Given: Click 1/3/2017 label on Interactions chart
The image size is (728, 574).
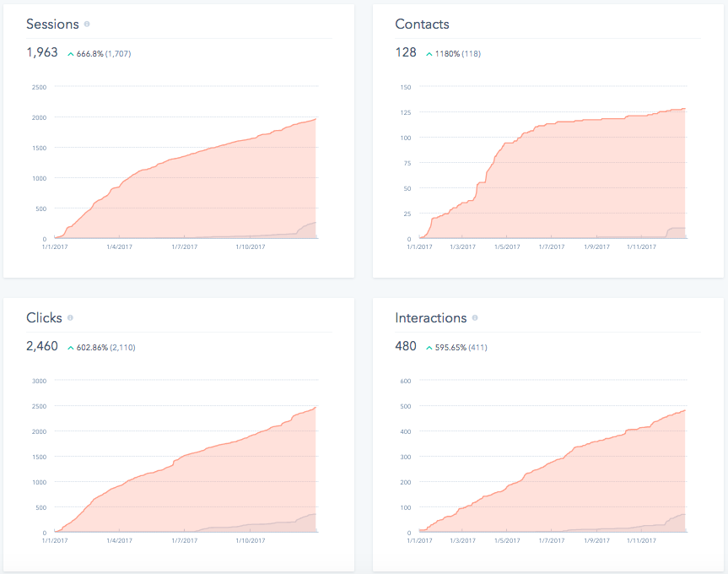Looking at the screenshot, I should [462, 540].
